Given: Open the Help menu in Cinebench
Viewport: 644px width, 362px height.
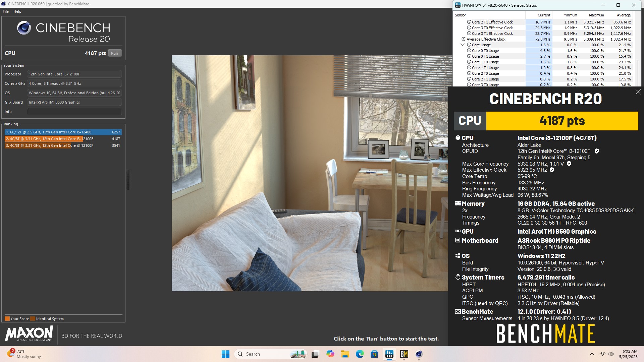Looking at the screenshot, I should pyautogui.click(x=17, y=11).
